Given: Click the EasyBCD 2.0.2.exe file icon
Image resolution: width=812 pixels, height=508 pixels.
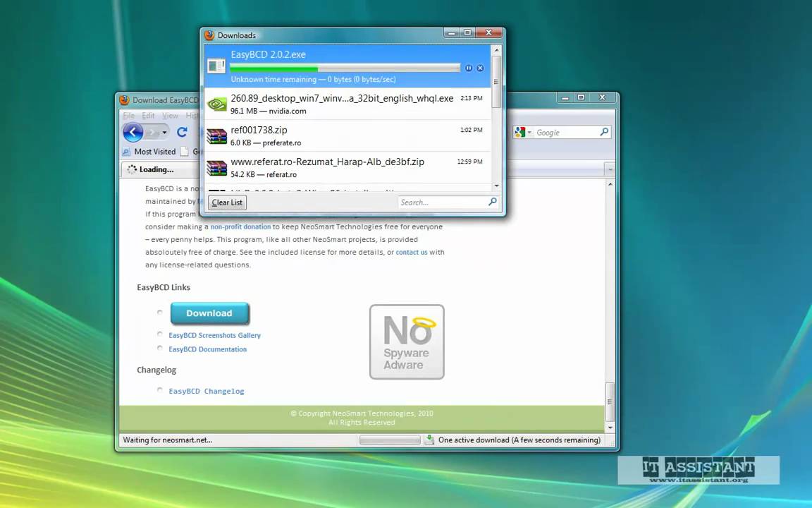Looking at the screenshot, I should point(216,66).
